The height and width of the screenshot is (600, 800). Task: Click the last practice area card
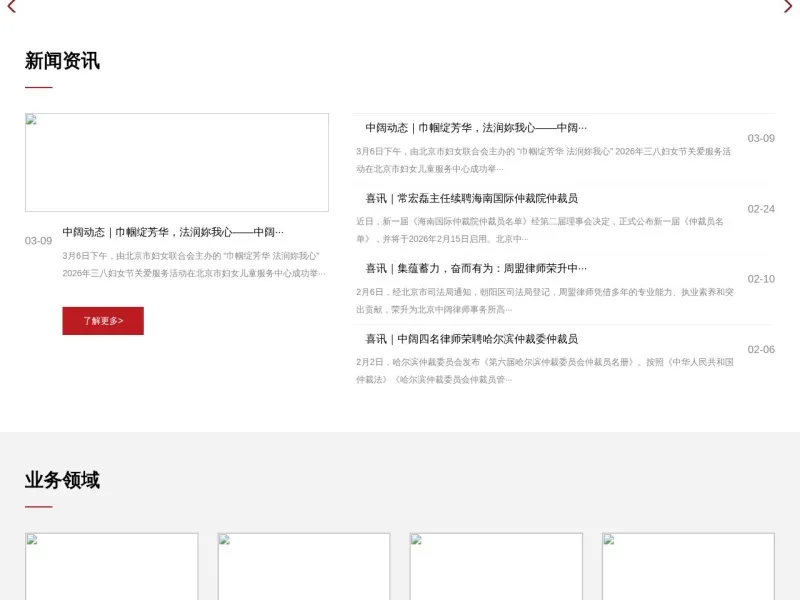pos(690,565)
